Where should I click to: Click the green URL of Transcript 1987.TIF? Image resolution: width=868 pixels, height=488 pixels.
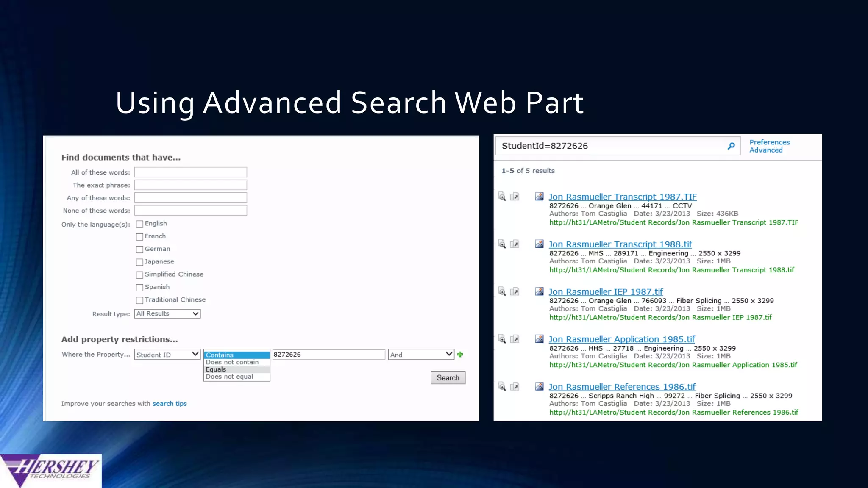(x=674, y=222)
